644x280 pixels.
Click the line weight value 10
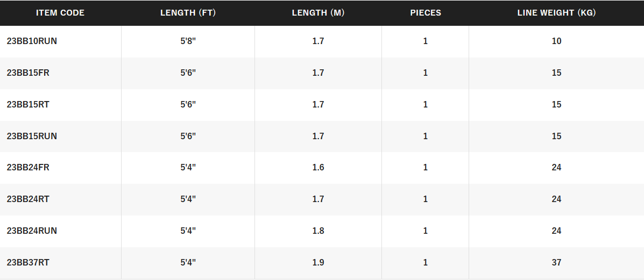point(556,41)
